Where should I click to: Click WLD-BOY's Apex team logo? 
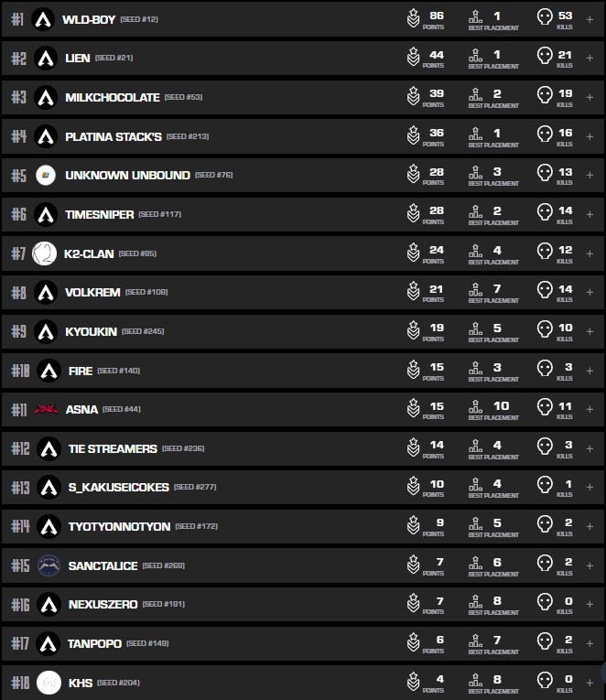tap(43, 19)
